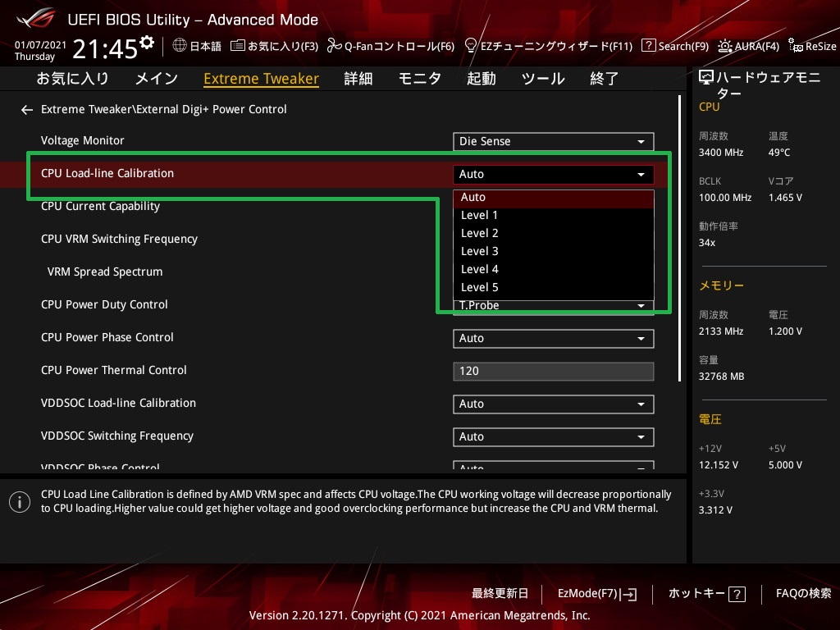840x630 pixels.
Task: Select VRM Spread Spectrum row
Action: (105, 272)
